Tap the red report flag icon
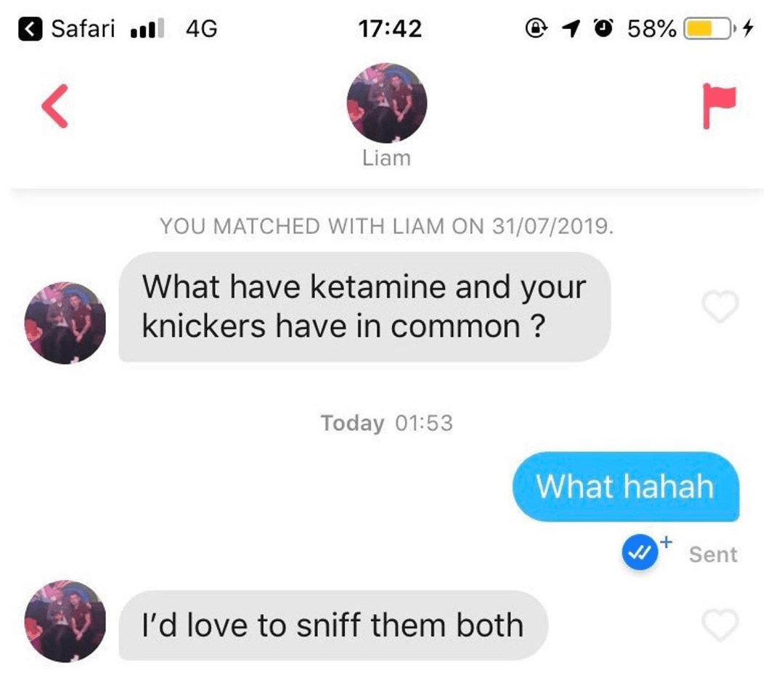 [x=719, y=105]
